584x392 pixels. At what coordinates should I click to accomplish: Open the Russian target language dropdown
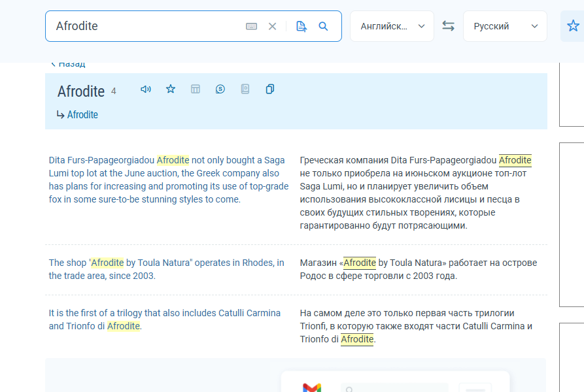click(505, 26)
